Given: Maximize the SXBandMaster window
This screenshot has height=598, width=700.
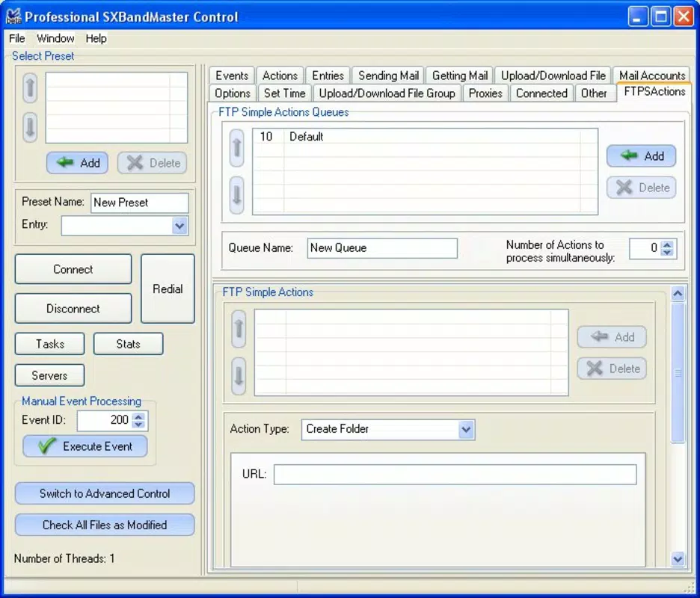Looking at the screenshot, I should [660, 17].
